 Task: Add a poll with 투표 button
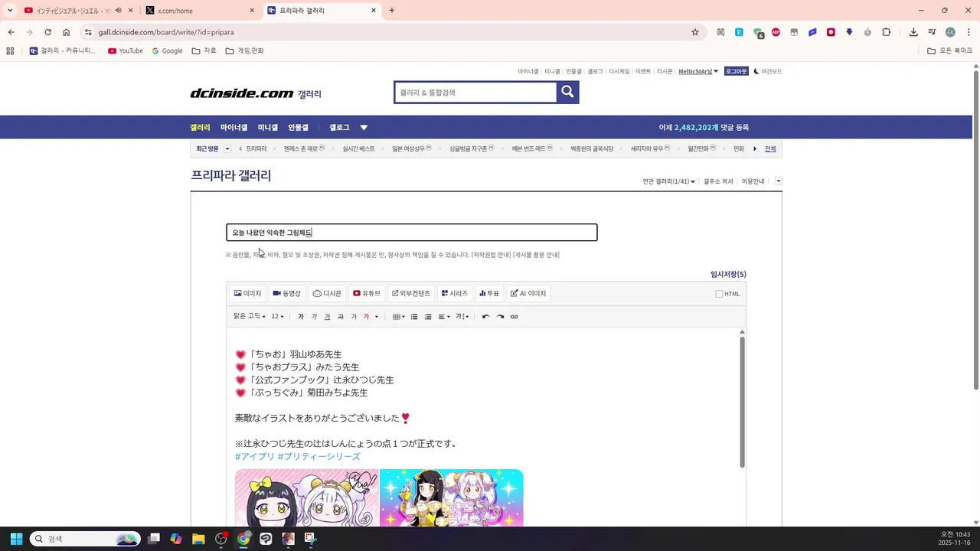click(x=488, y=293)
